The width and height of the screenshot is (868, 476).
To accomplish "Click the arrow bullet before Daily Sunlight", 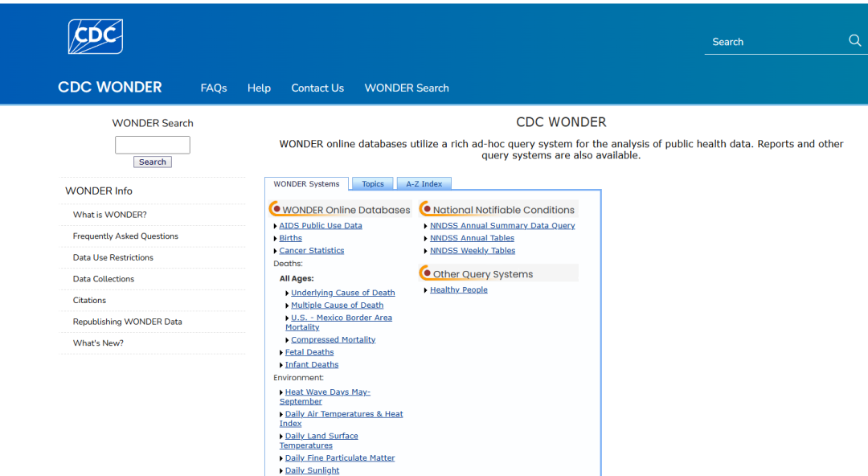I will pos(281,471).
